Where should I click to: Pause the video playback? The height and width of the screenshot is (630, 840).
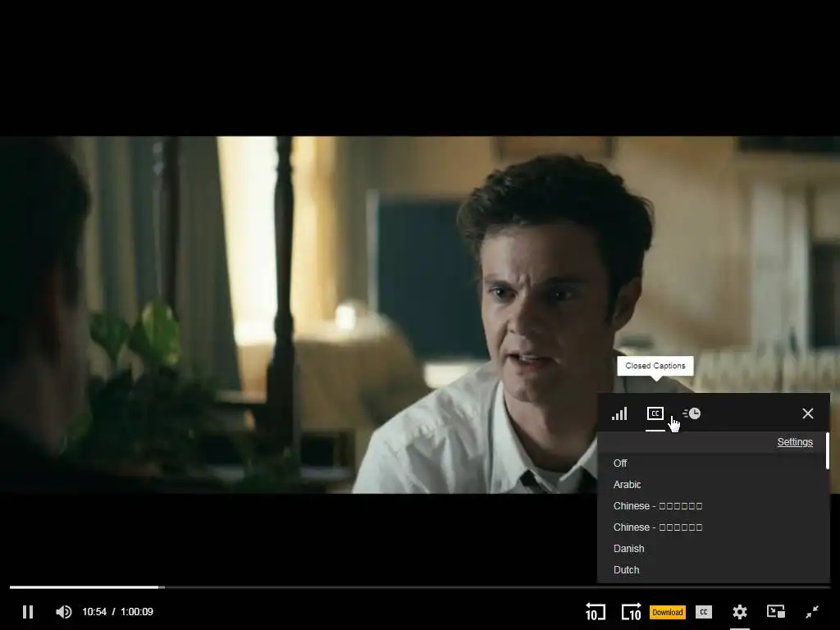[28, 612]
